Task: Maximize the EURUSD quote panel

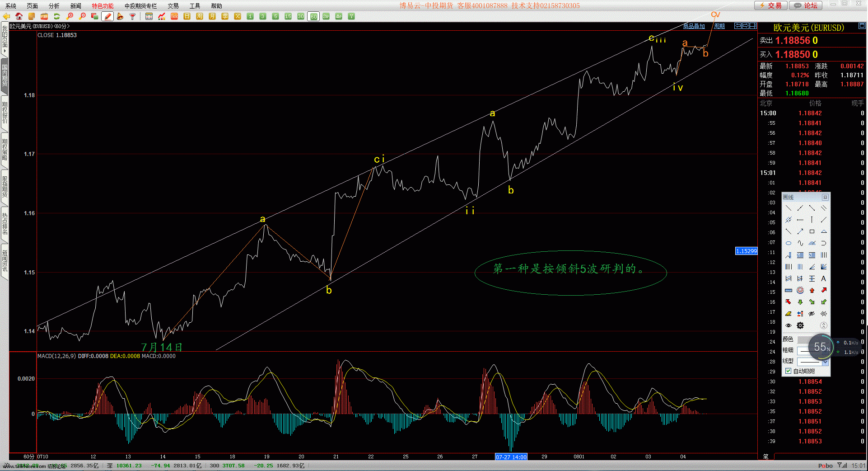Action: pos(862,26)
